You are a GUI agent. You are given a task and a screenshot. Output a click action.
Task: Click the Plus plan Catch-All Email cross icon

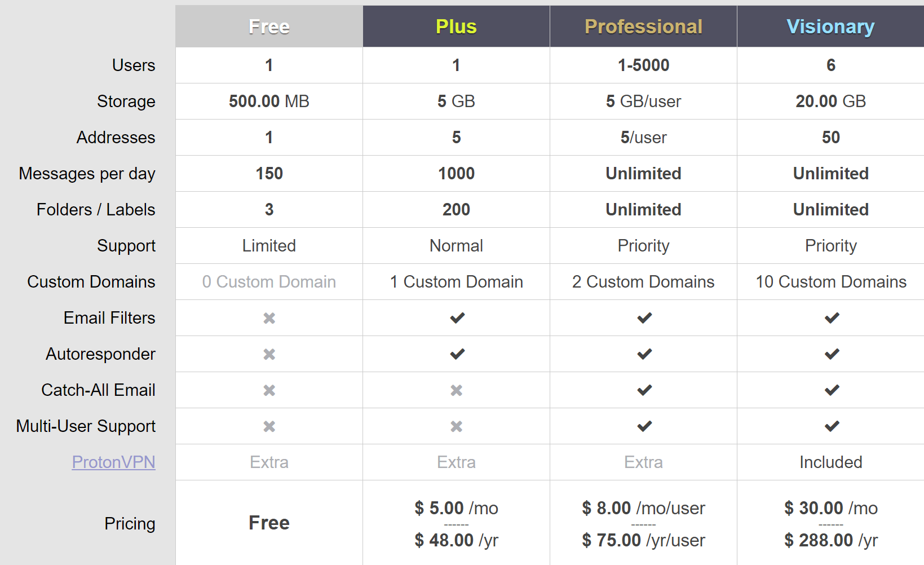(457, 390)
